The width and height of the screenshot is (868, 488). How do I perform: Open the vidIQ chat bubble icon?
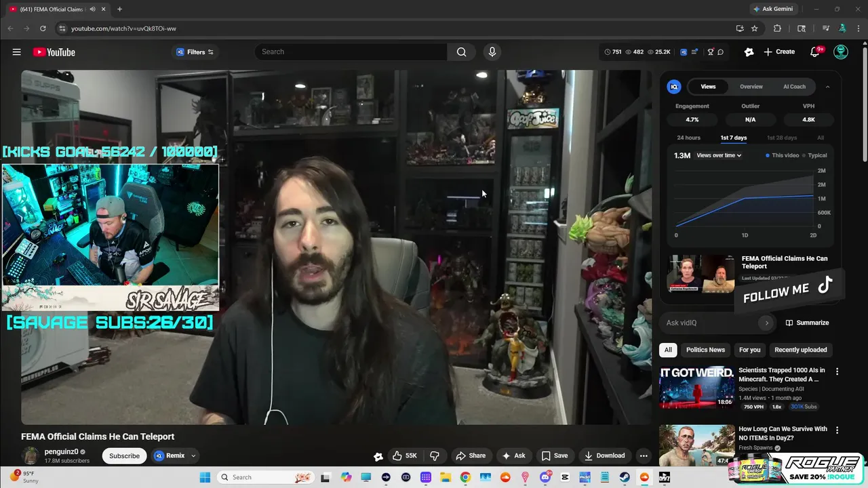click(x=720, y=52)
